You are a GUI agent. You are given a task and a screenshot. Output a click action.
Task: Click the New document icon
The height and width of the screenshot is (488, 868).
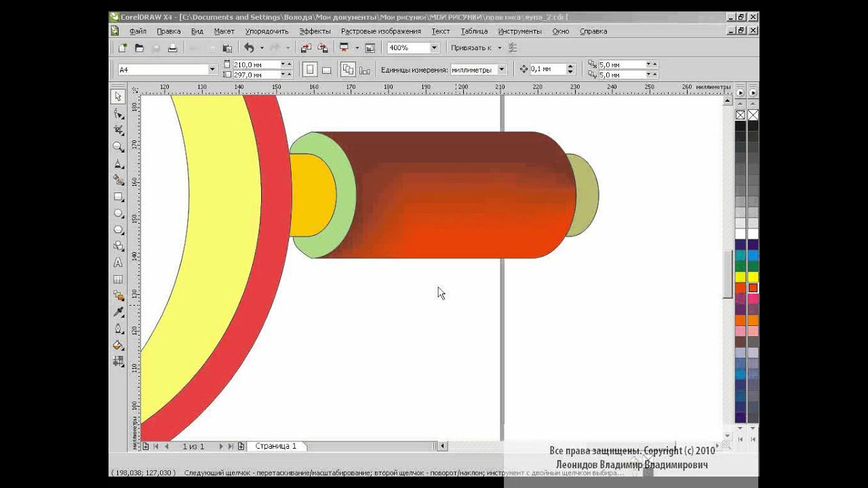tap(123, 48)
